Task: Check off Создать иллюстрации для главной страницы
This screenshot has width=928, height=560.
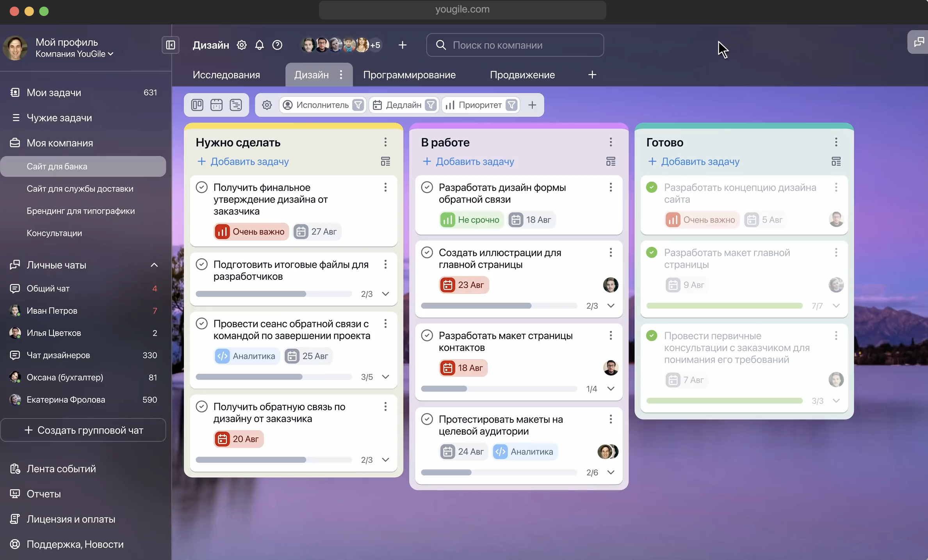Action: point(427,252)
